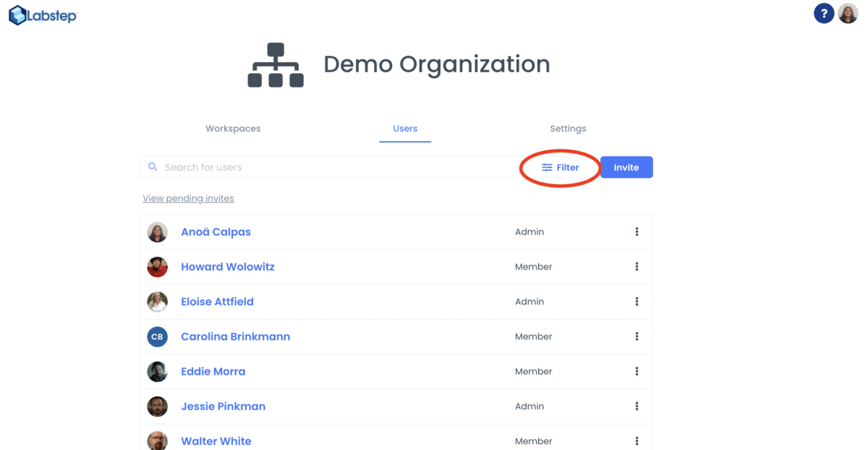Open the options menu for Walter White

tap(637, 441)
